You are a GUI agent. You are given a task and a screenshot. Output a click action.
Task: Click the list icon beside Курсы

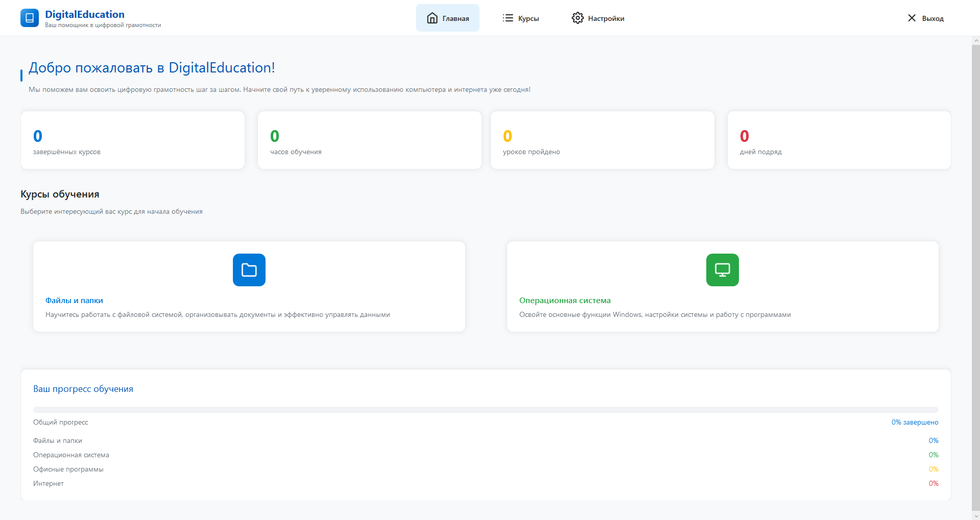coord(508,18)
